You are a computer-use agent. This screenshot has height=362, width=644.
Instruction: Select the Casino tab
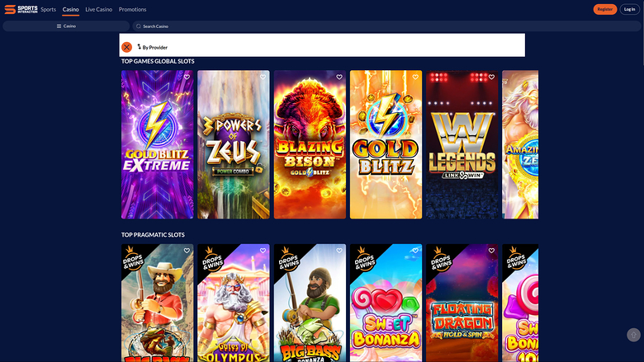71,9
